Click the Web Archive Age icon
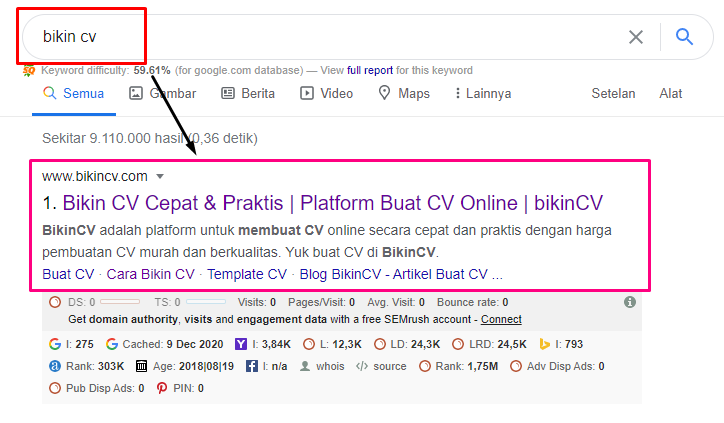The width and height of the screenshot is (724, 423). (141, 367)
